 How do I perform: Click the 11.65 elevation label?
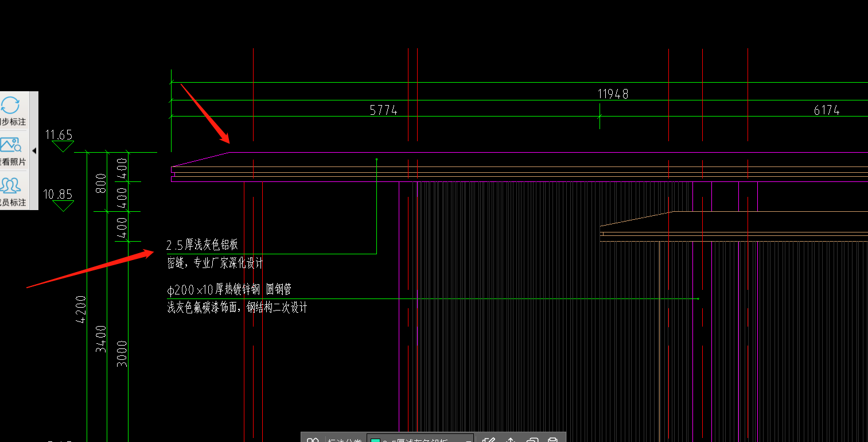point(59,135)
